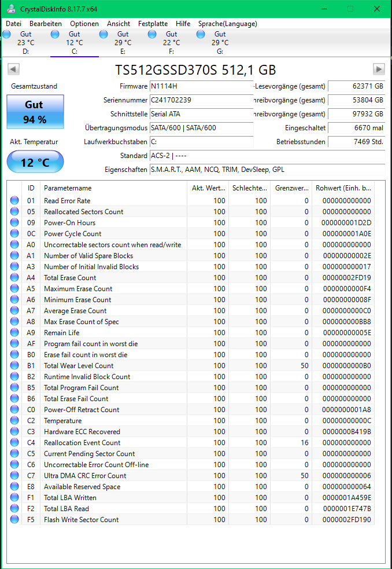Switch to disk D: tab at 23 °C
Screen dimensions: 392x569
click(x=25, y=42)
